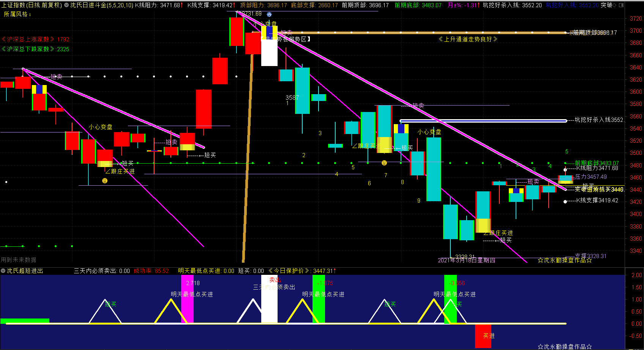644x350 pixels.
Task: Click the 3731.69 high price label
Action: point(252,14)
